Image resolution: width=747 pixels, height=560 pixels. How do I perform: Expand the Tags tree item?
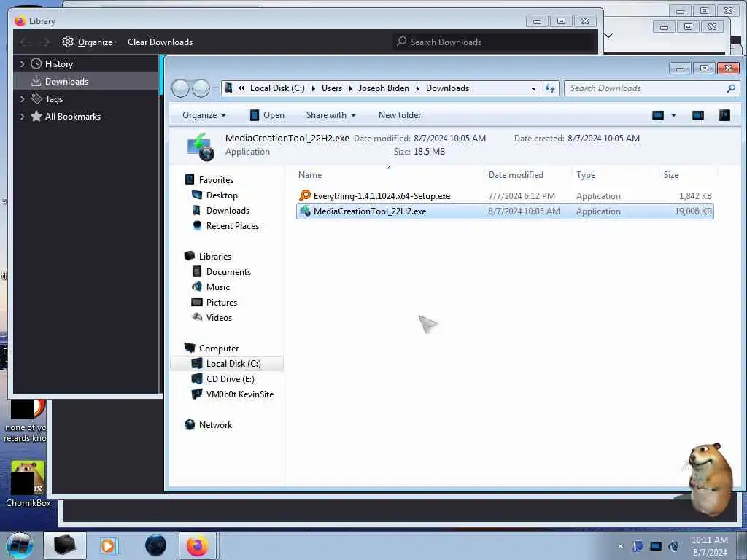[x=22, y=99]
